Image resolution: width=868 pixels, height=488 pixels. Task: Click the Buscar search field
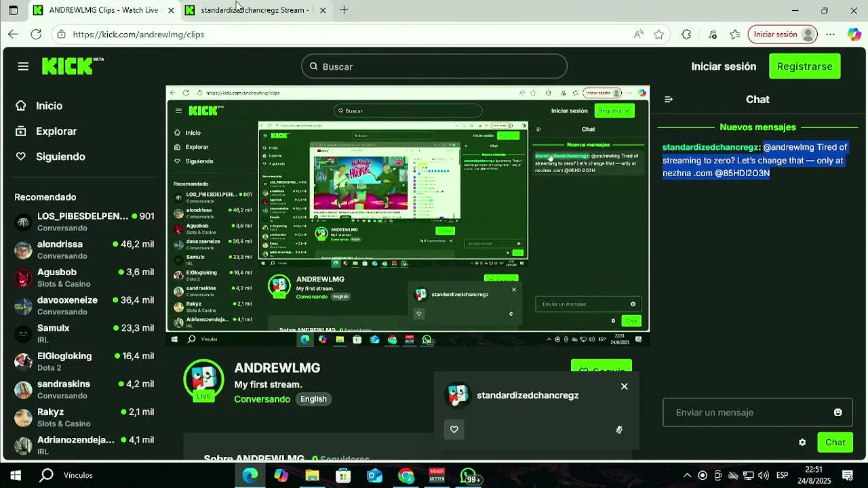[434, 66]
